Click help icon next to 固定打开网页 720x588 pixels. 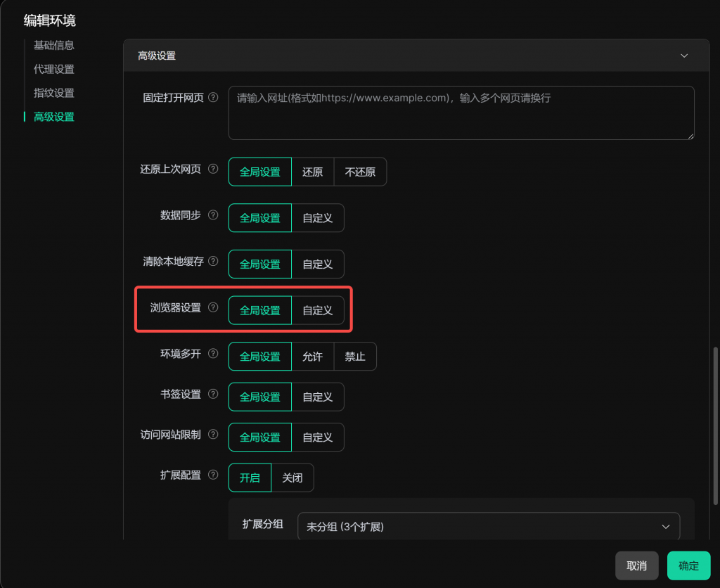214,98
